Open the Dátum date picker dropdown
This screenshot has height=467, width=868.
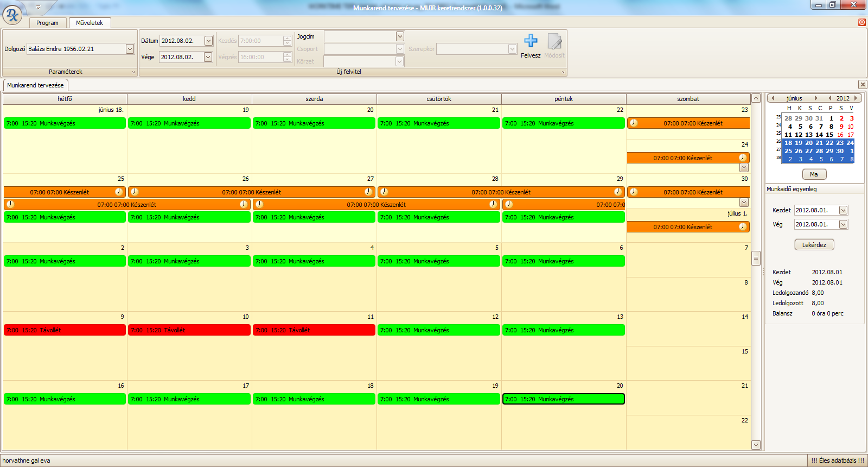click(x=208, y=41)
